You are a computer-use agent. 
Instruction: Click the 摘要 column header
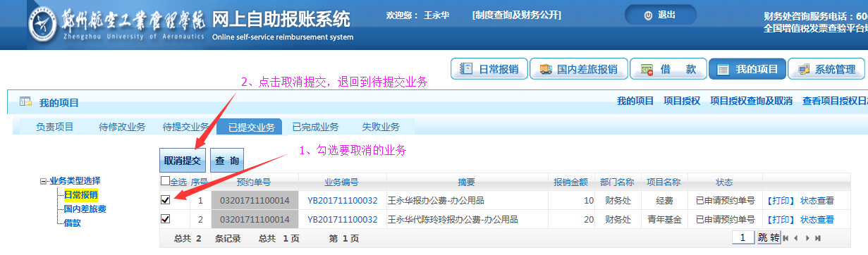coord(466,182)
